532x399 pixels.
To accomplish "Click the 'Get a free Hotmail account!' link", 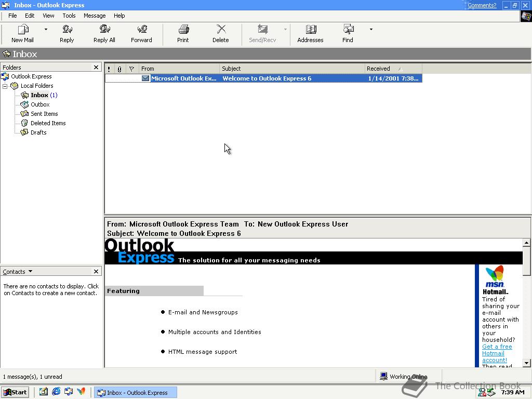I will tap(497, 353).
